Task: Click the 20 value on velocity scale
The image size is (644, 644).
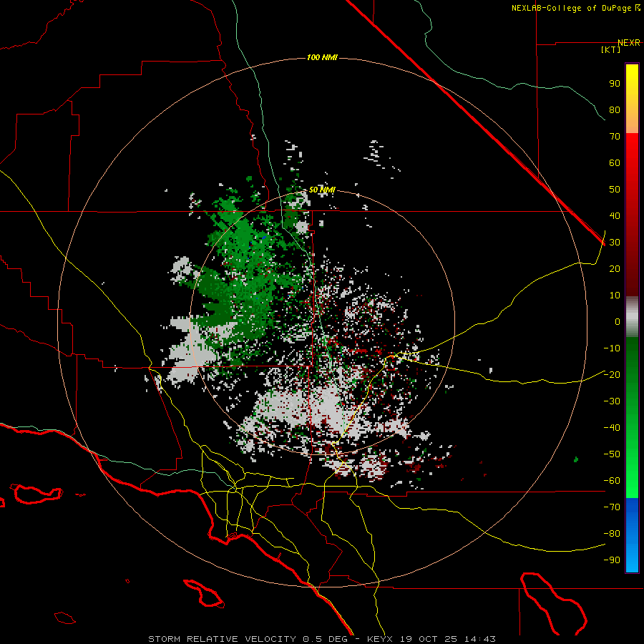Action: coord(615,268)
